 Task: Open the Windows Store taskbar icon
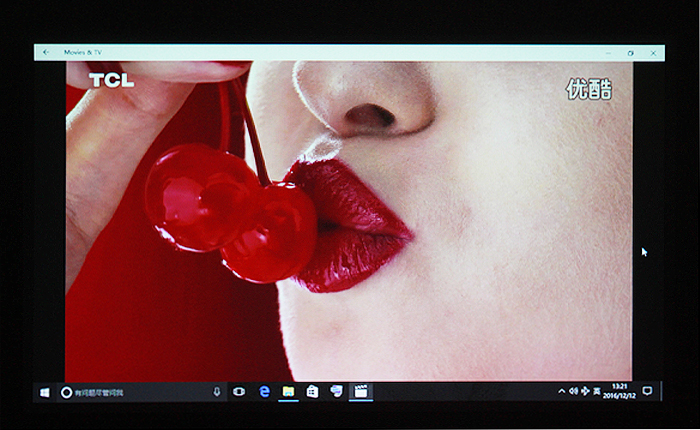(312, 392)
